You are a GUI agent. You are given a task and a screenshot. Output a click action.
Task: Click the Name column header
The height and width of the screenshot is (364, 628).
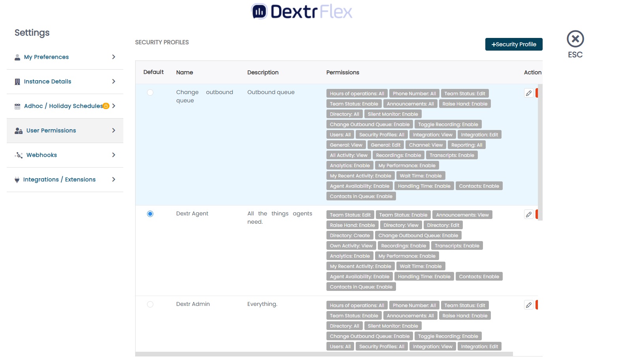coord(185,72)
